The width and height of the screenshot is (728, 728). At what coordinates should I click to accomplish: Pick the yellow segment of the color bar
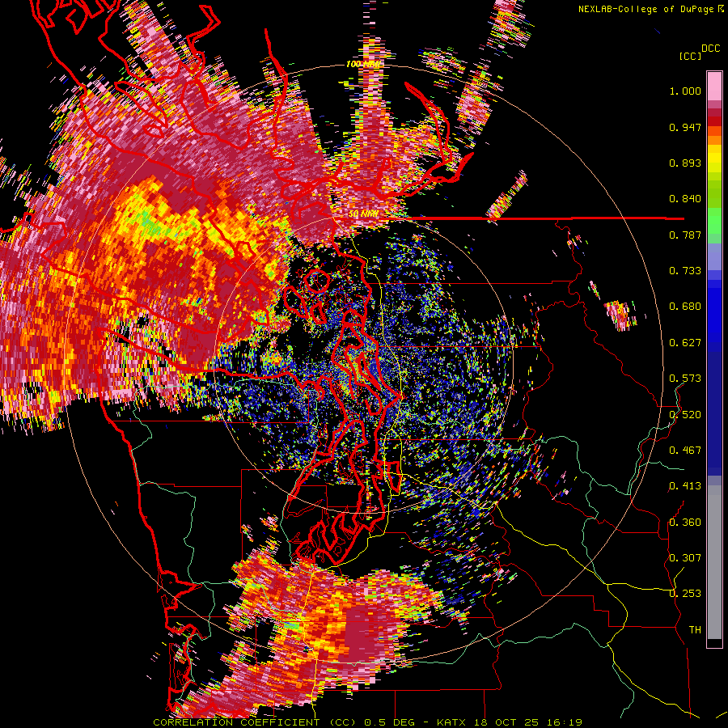point(714,159)
